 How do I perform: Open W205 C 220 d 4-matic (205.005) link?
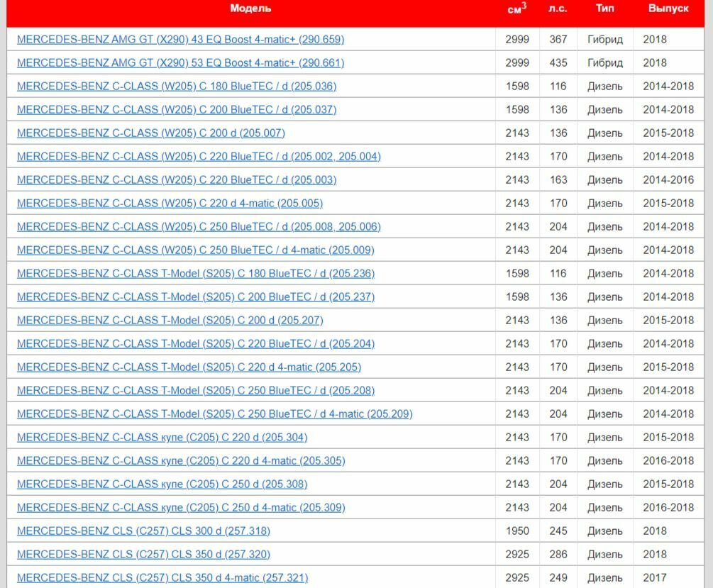point(170,204)
